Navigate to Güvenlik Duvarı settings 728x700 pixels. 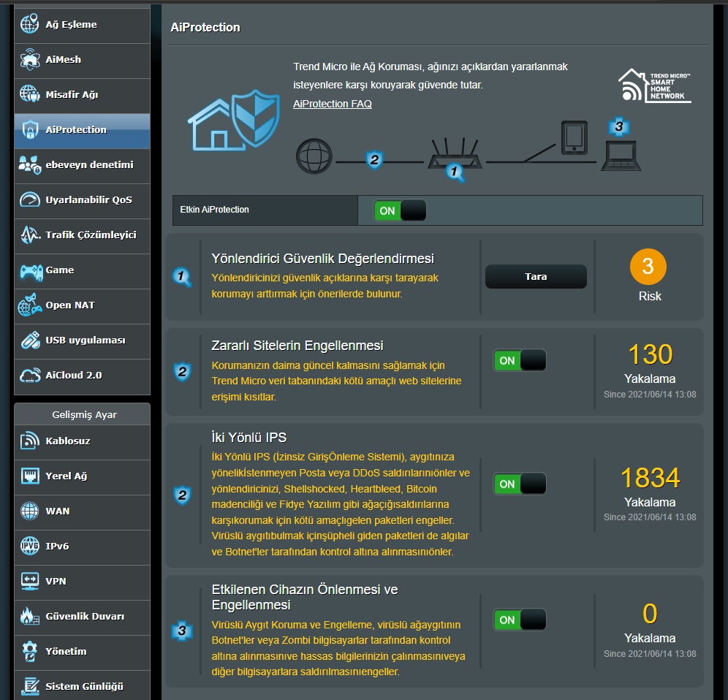82,618
